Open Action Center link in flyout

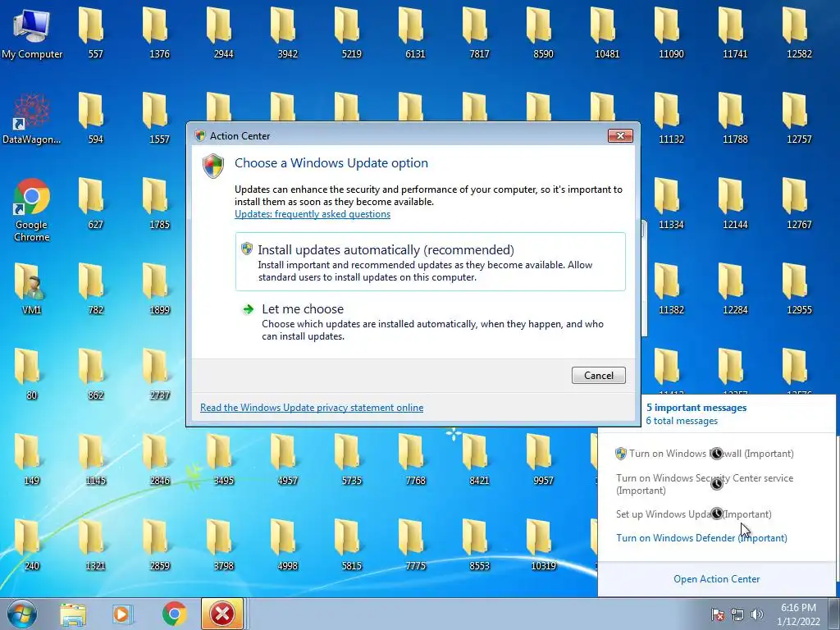click(717, 579)
